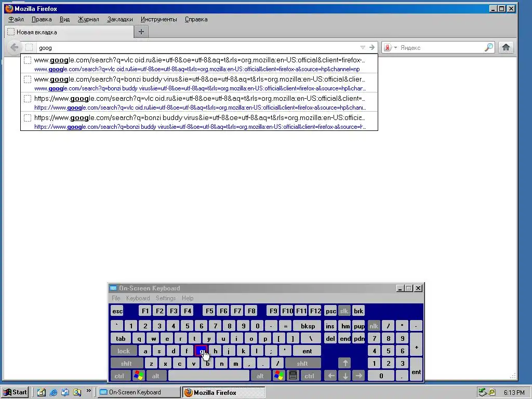Select first suggestion www.google.com vlc oid.ru
Screen dimensions: 532x399
pos(199,64)
